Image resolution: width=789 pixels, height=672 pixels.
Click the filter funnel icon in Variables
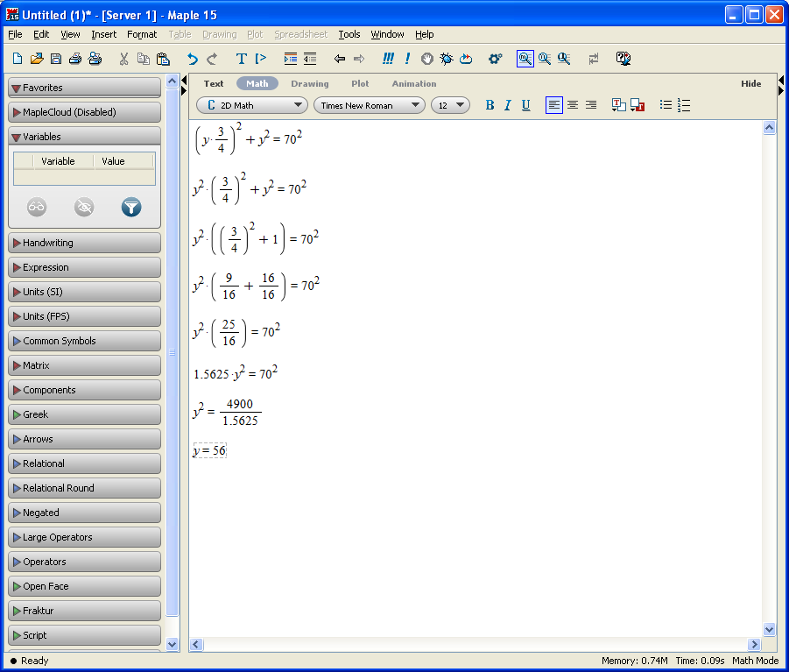(130, 208)
